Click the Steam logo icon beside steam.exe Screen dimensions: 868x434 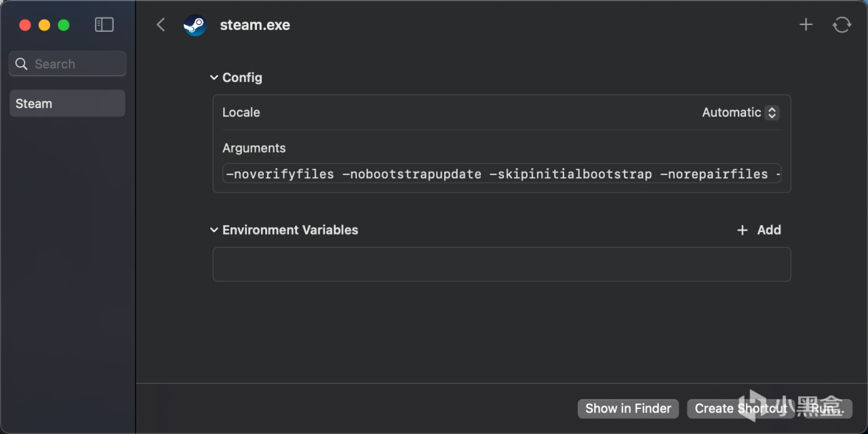click(x=195, y=25)
